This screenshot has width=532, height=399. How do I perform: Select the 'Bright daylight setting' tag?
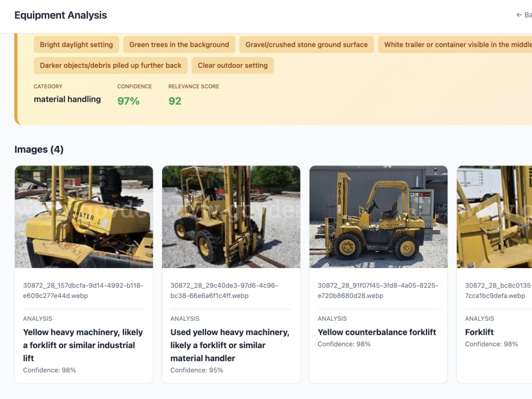76,45
